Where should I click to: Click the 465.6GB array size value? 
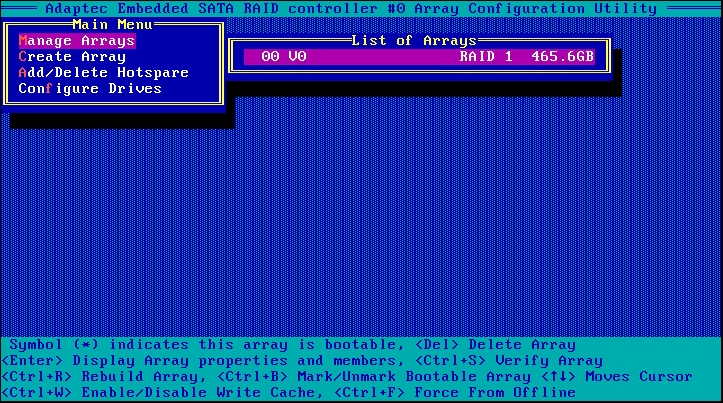pos(563,56)
